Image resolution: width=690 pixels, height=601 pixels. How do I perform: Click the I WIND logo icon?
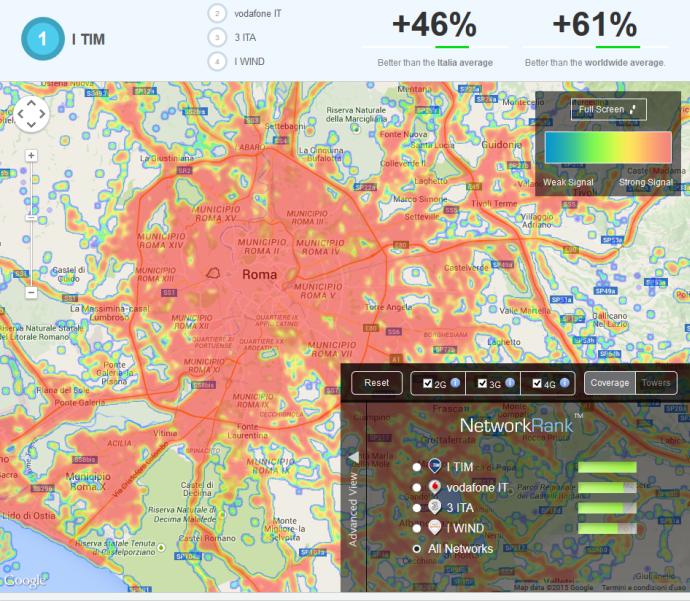tap(435, 527)
